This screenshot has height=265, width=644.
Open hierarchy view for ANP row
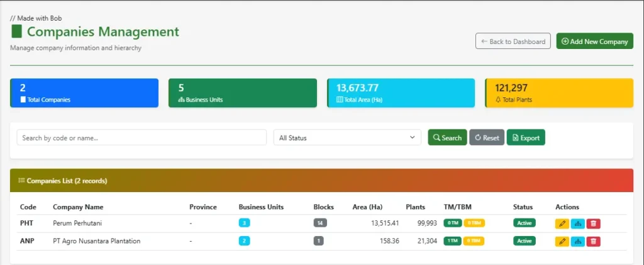click(578, 241)
